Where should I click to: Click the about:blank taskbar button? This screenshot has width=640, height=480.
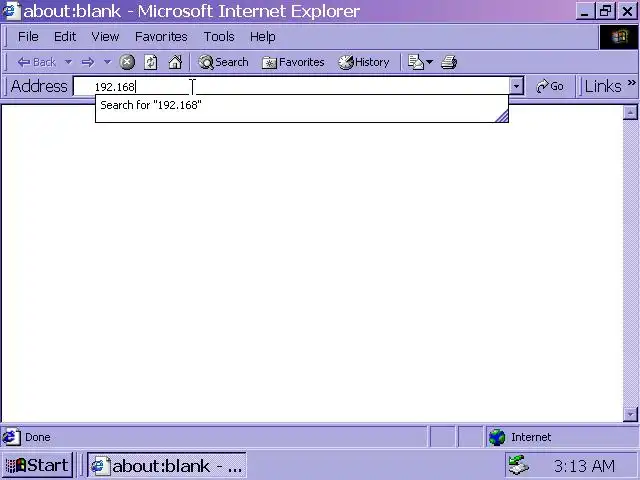tap(167, 465)
